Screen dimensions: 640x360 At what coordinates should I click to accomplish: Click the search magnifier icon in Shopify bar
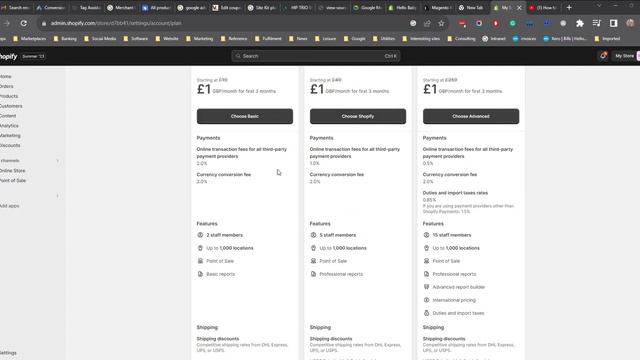(x=238, y=56)
